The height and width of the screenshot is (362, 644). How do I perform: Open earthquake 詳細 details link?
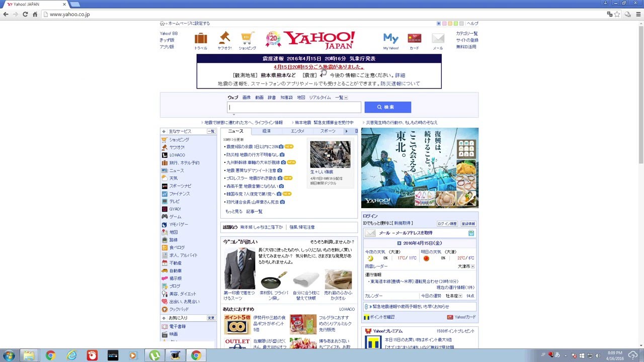[400, 75]
